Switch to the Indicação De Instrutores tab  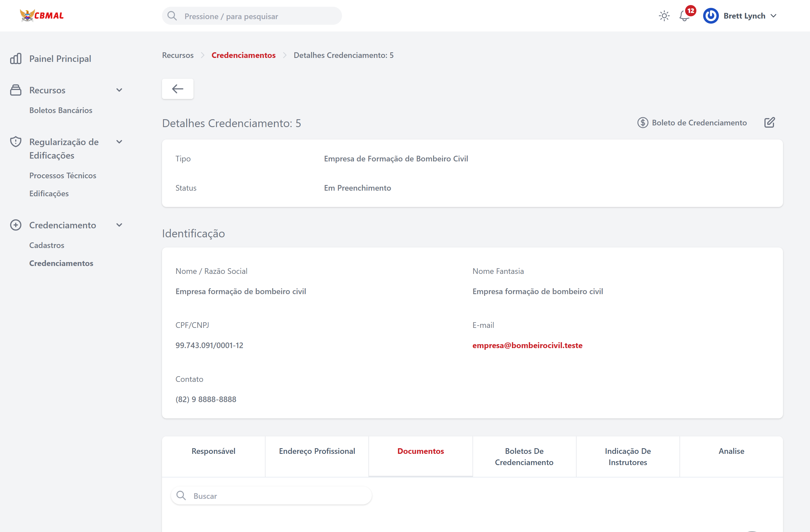coord(627,456)
